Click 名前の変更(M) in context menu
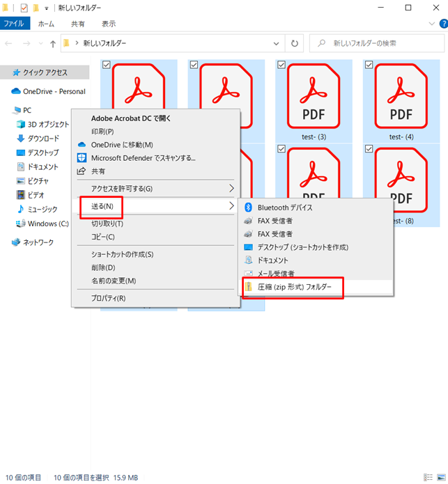This screenshot has height=484, width=448. click(x=114, y=281)
